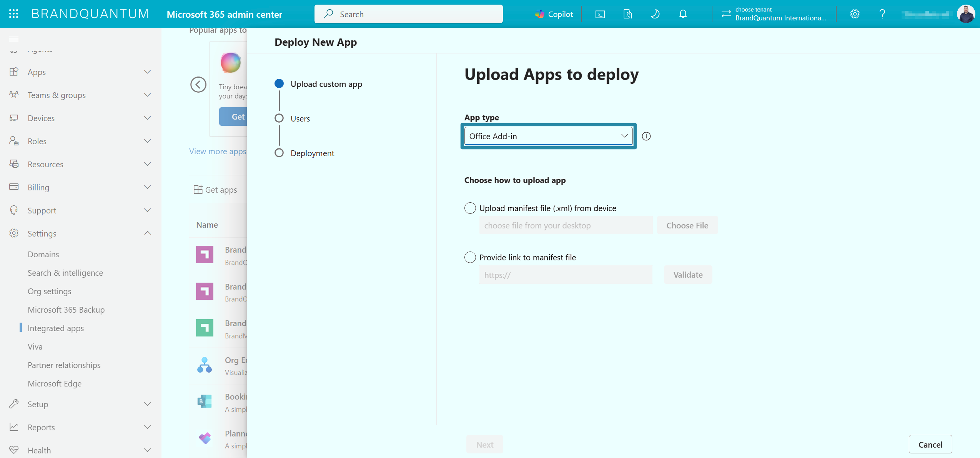The width and height of the screenshot is (980, 458).
Task: Click the user profile avatar
Action: 966,14
